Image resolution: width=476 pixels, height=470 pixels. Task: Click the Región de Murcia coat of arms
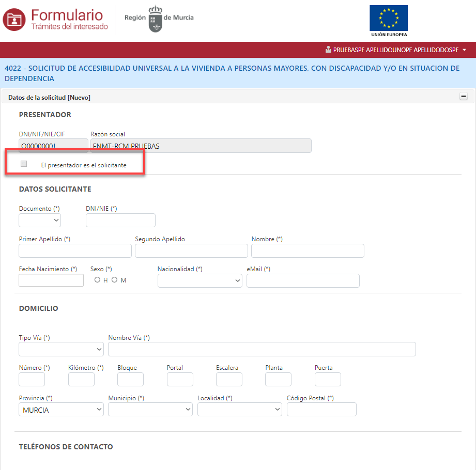tap(155, 19)
